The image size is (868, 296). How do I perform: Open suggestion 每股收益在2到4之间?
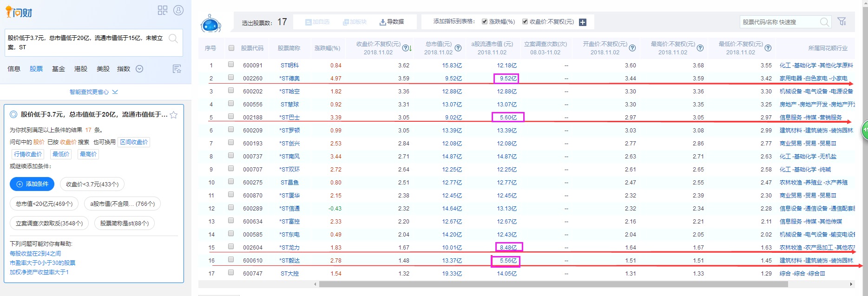pos(35,254)
